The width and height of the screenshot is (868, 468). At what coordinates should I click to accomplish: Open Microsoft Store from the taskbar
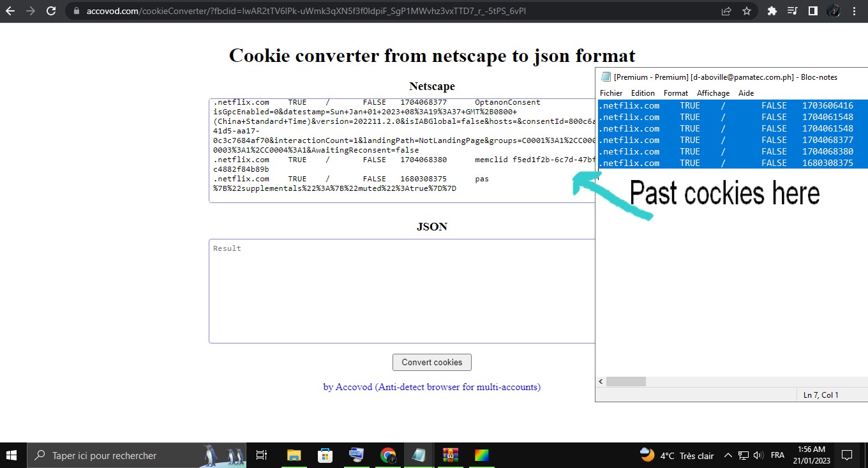325,455
